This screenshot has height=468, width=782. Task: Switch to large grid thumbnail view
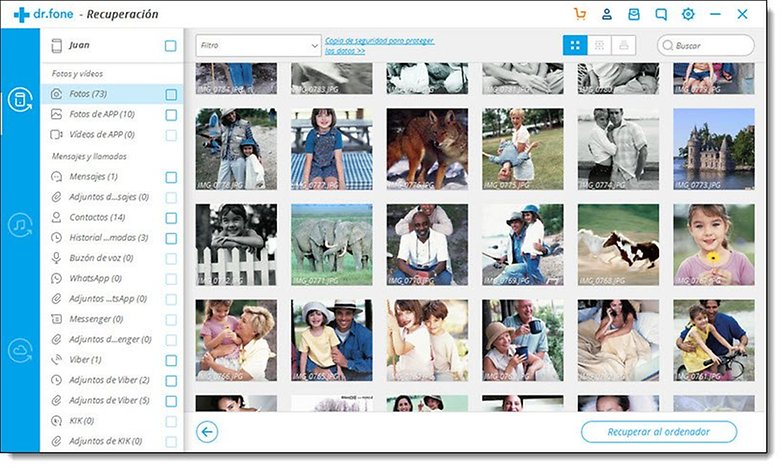[575, 45]
